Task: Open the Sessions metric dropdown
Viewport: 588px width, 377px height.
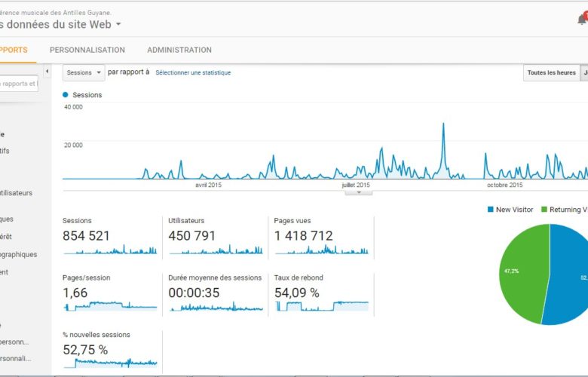Action: [x=83, y=72]
